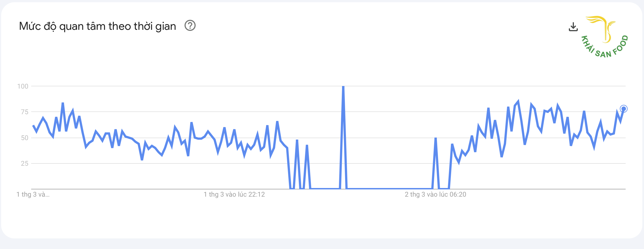Click the first data point of the line
This screenshot has width=644, height=249.
click(33, 126)
